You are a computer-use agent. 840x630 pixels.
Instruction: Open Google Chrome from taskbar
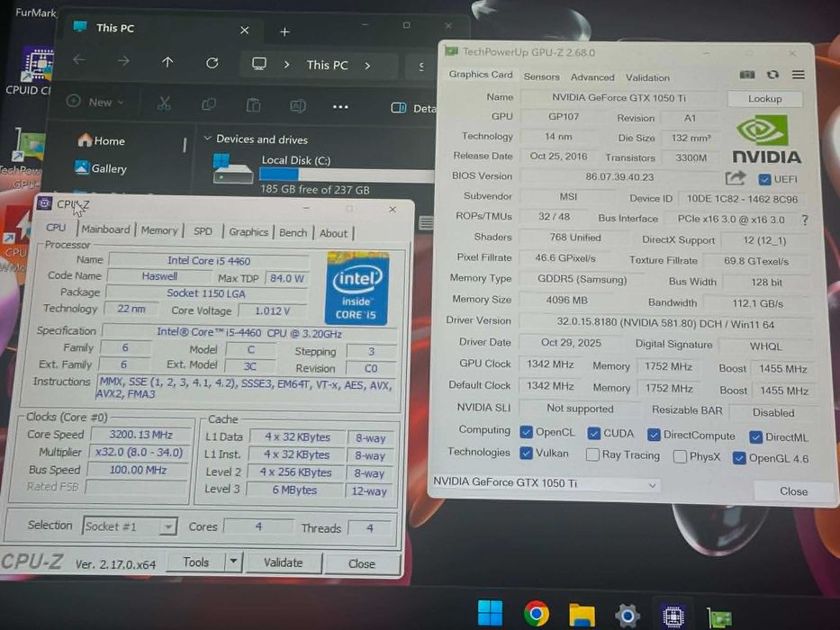(x=536, y=614)
